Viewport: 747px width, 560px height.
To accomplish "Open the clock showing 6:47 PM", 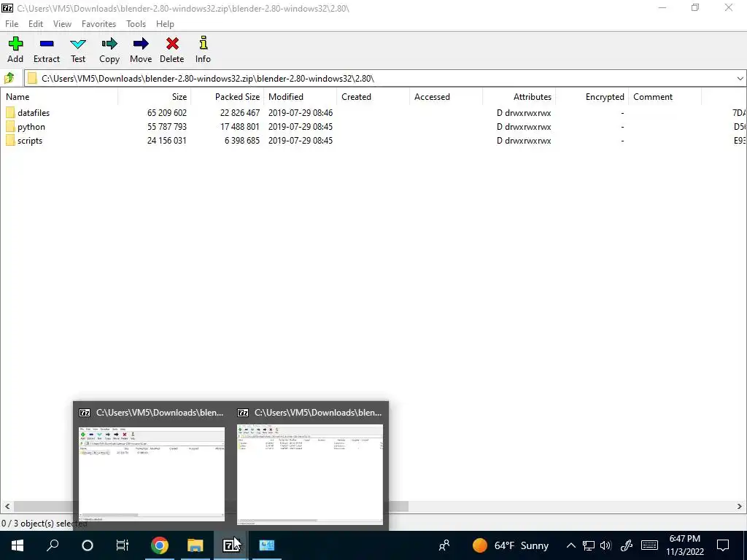I will tap(684, 539).
